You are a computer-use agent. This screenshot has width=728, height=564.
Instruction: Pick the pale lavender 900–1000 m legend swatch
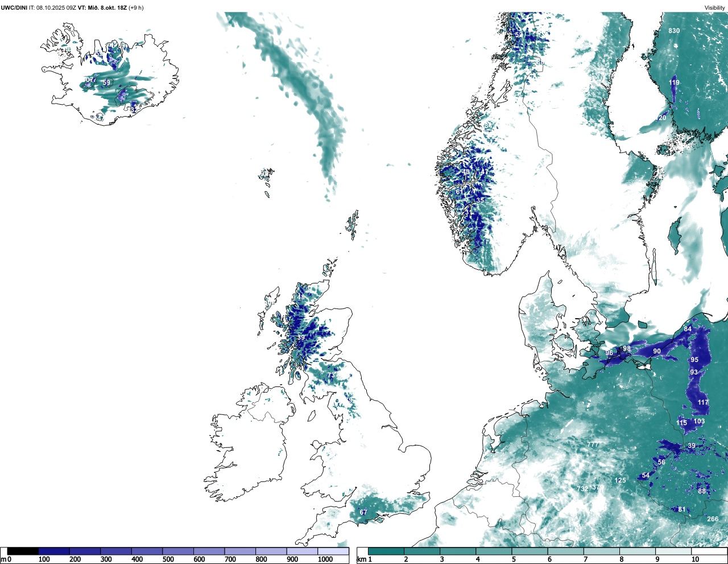302,551
